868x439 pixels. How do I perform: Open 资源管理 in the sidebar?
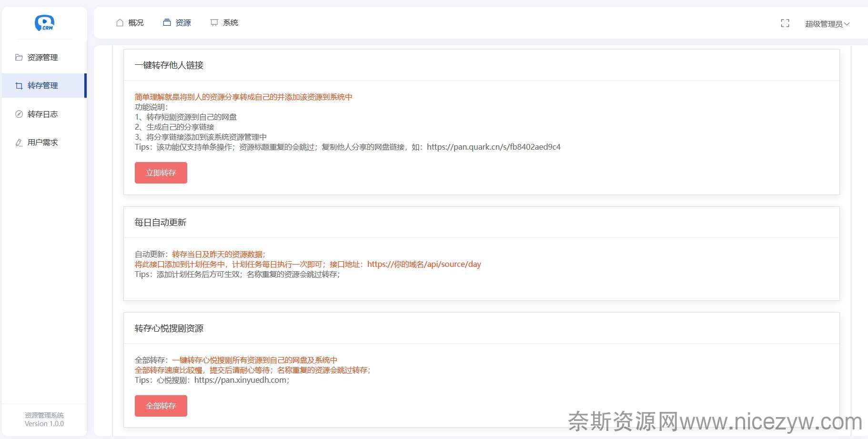42,57
